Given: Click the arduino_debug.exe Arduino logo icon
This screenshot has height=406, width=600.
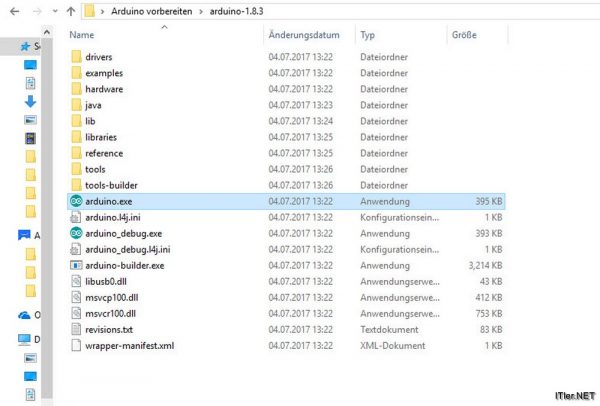Looking at the screenshot, I should tap(76, 233).
